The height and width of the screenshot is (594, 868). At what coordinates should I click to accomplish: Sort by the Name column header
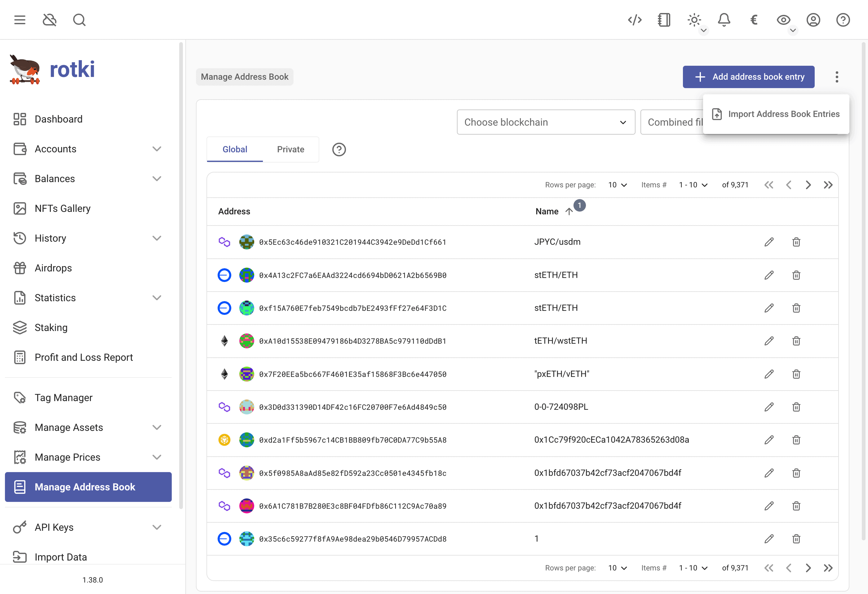point(547,212)
